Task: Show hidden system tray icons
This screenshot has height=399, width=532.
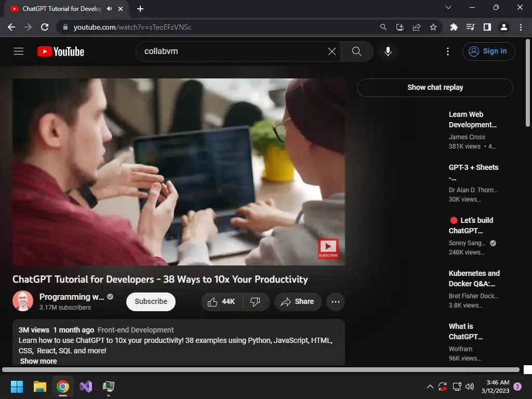Action: pos(430,387)
